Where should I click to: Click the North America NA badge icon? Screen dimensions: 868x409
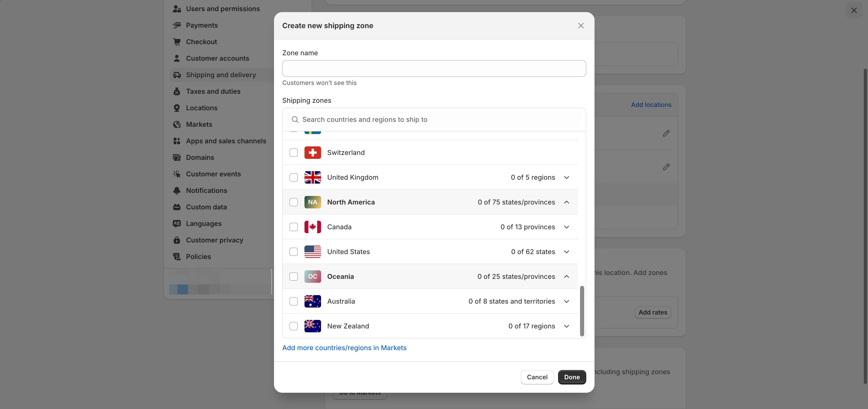312,202
